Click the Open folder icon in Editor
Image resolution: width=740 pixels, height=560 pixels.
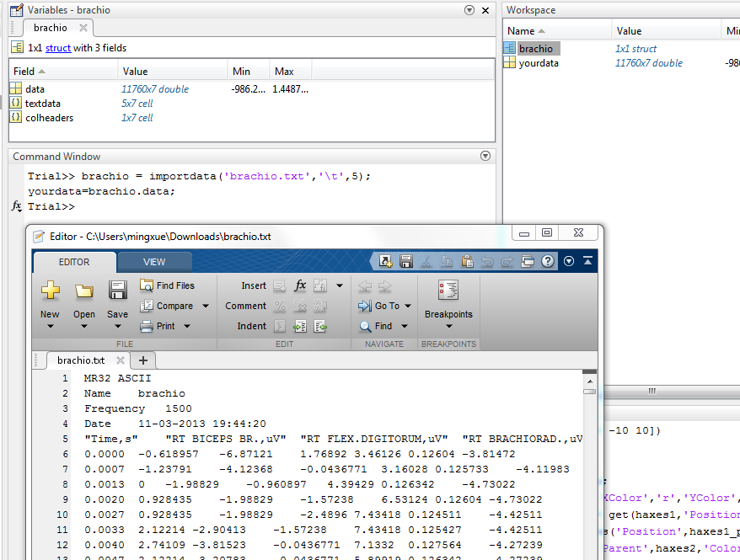(x=84, y=291)
